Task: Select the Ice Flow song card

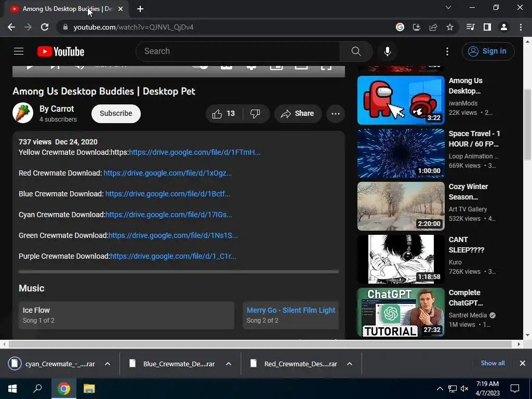Action: pyautogui.click(x=126, y=315)
